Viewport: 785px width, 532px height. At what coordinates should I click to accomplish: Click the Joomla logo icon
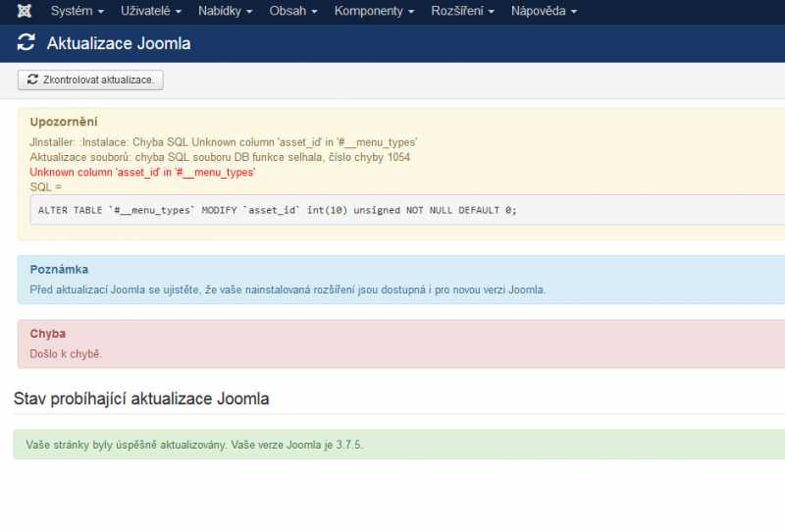[24, 11]
